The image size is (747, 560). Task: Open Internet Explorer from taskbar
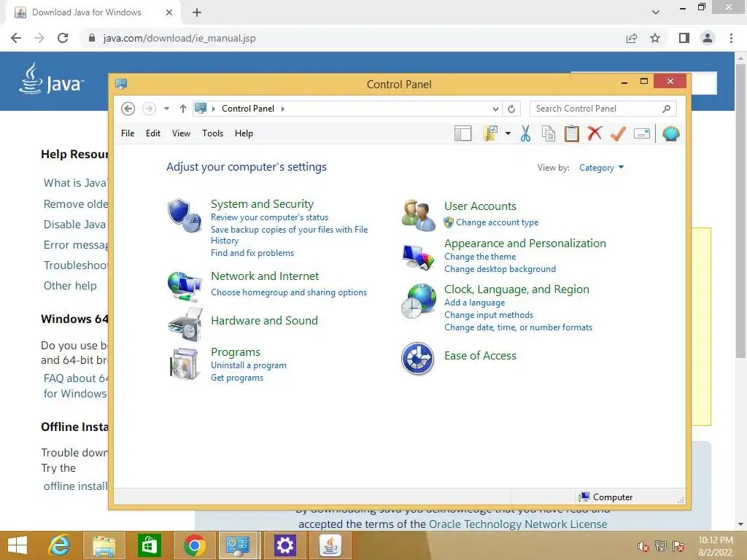click(x=60, y=545)
